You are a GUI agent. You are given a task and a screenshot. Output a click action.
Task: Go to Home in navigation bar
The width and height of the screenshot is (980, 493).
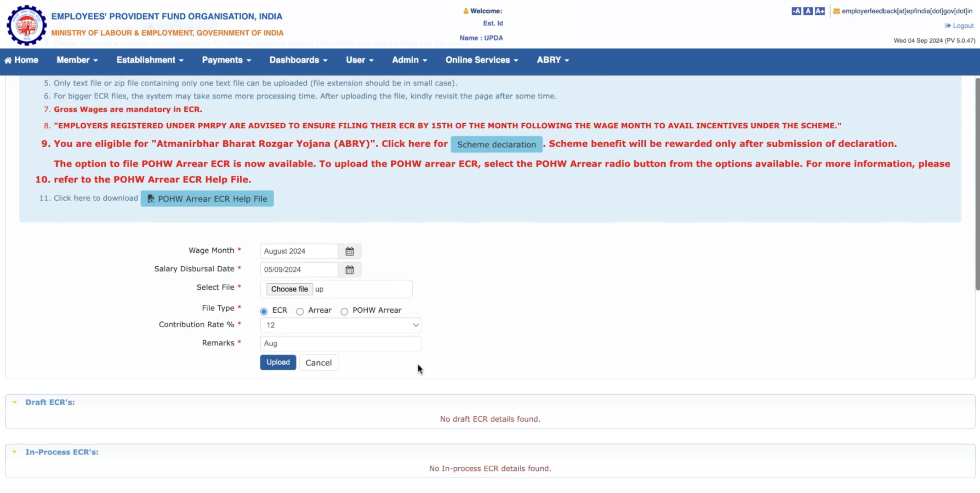tap(21, 60)
